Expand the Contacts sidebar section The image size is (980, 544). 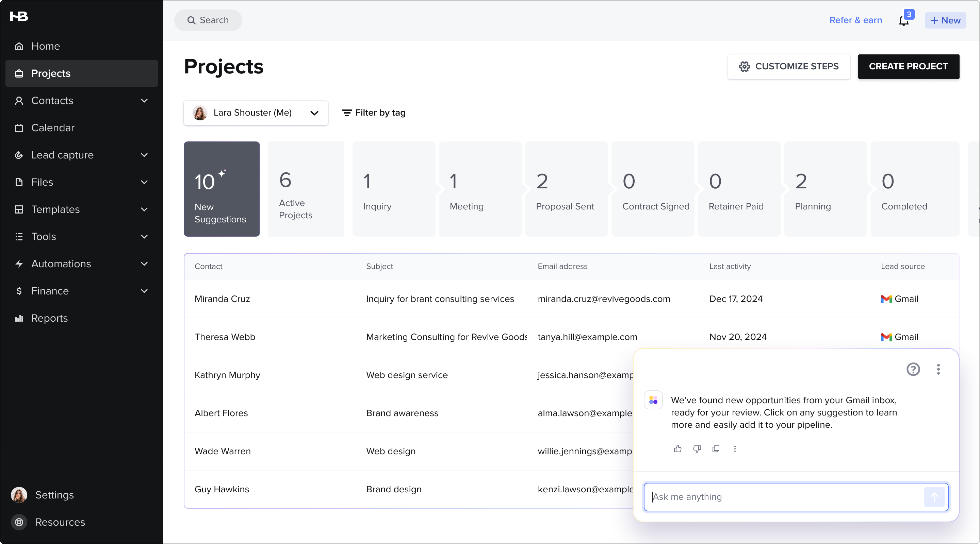pos(144,101)
